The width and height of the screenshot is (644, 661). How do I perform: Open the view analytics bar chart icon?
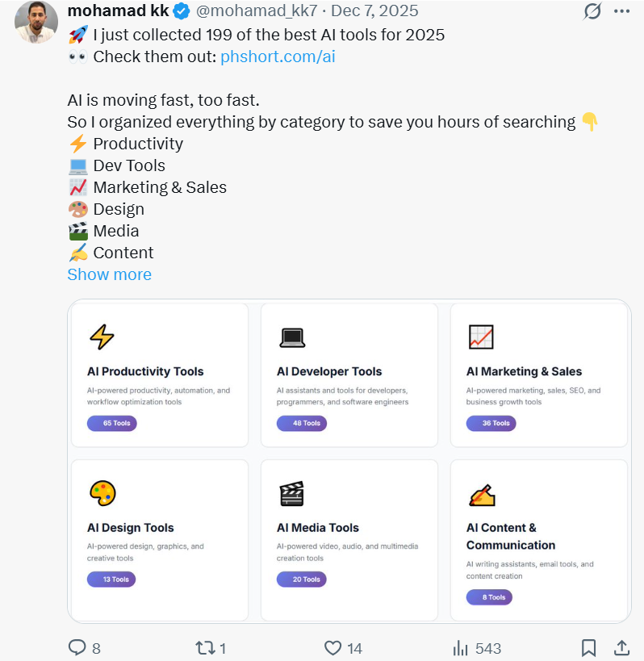tap(461, 647)
